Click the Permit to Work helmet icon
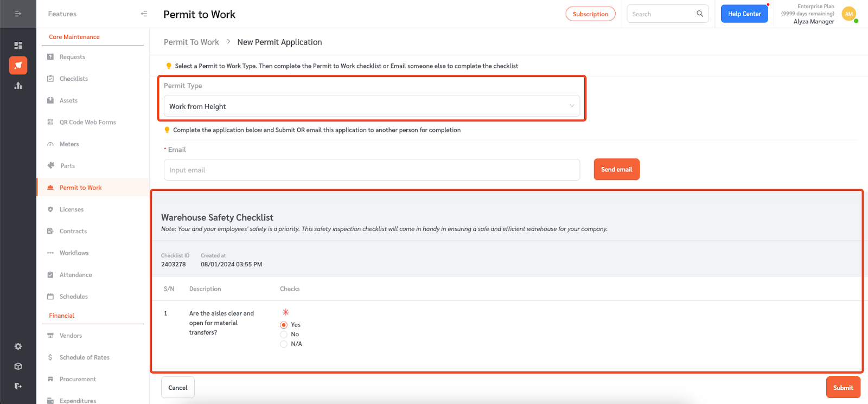868x404 pixels. click(50, 187)
